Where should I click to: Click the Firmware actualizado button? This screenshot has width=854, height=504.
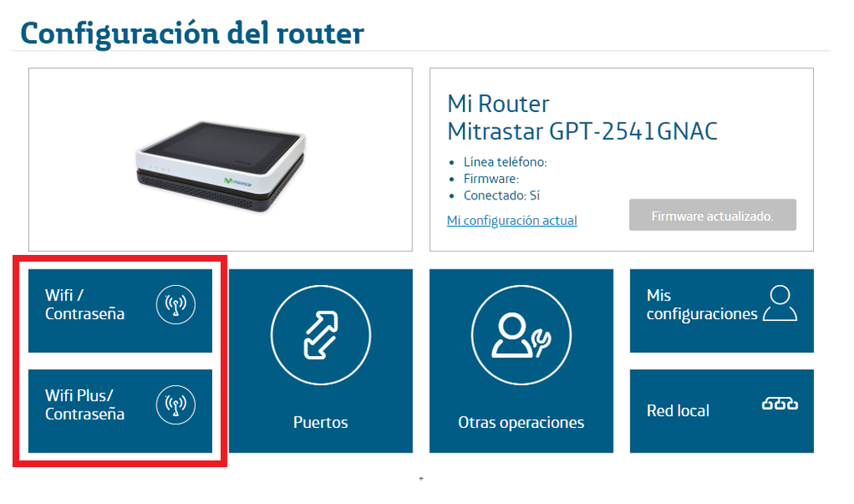(x=713, y=215)
